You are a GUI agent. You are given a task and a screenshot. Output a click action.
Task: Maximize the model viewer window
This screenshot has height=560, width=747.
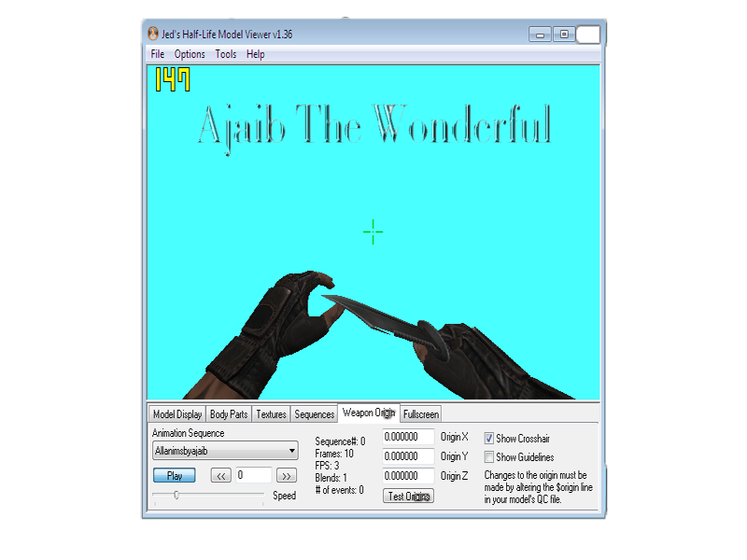click(563, 34)
